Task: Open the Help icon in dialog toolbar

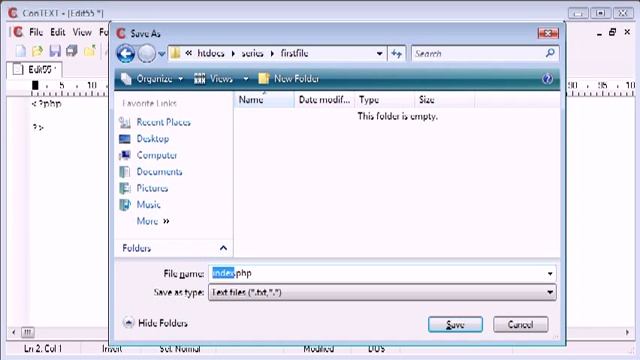Action: [547, 79]
